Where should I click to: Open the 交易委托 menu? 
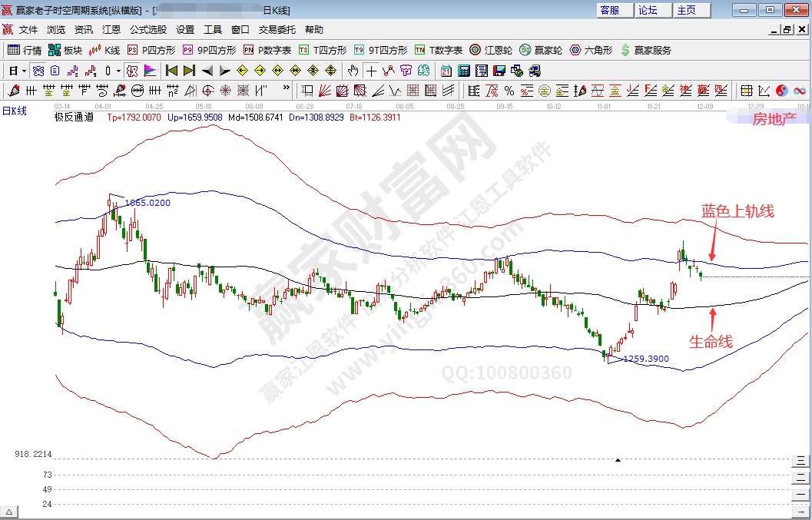click(x=277, y=30)
